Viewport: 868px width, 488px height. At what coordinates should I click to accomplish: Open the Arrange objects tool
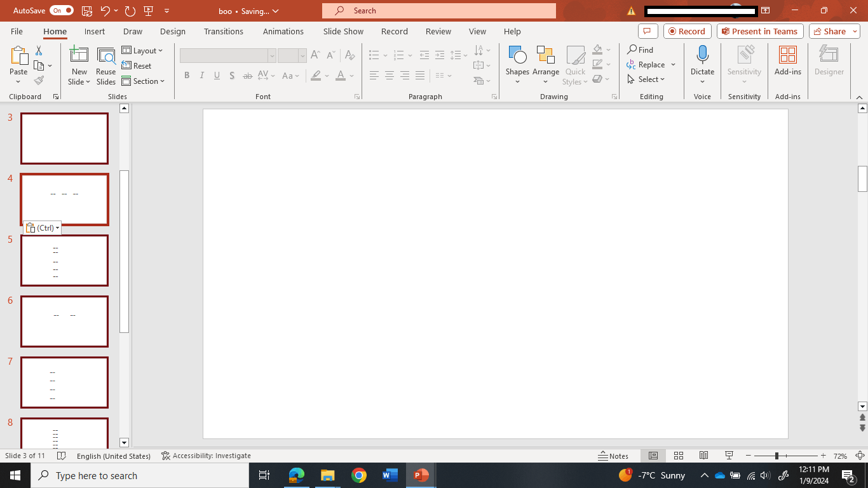tap(545, 57)
